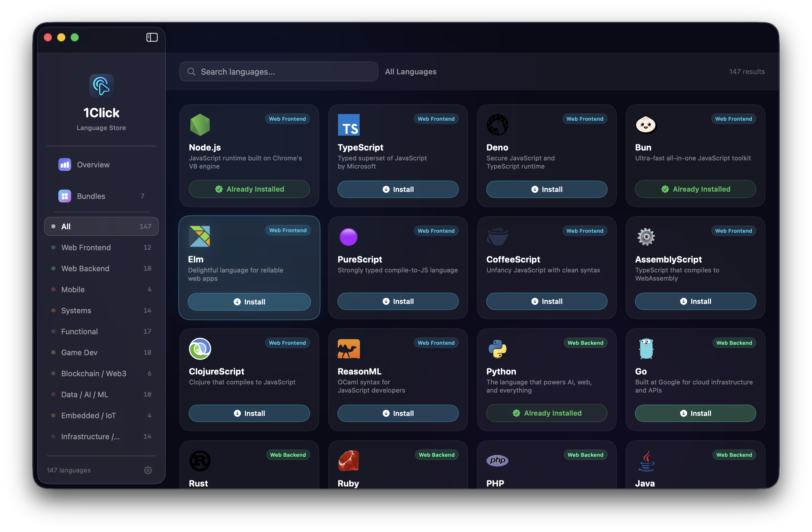Select the All languages category
Image resolution: width=812 pixels, height=532 pixels.
pyautogui.click(x=101, y=226)
